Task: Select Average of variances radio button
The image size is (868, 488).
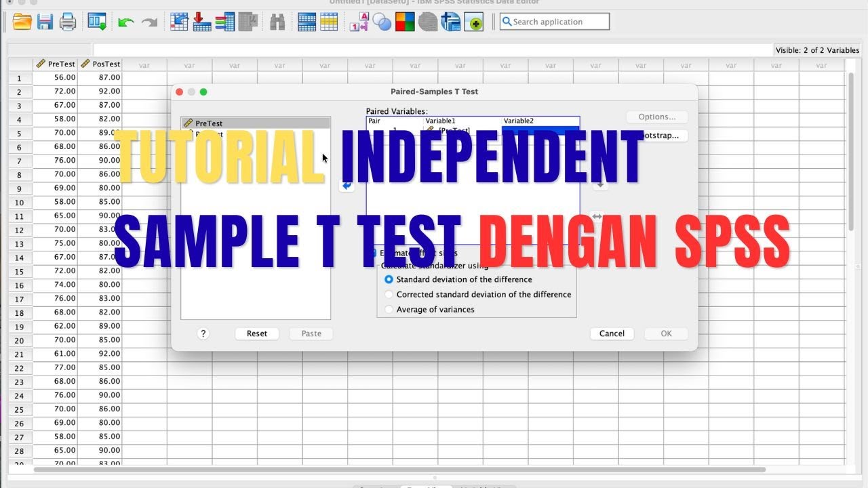Action: click(389, 309)
